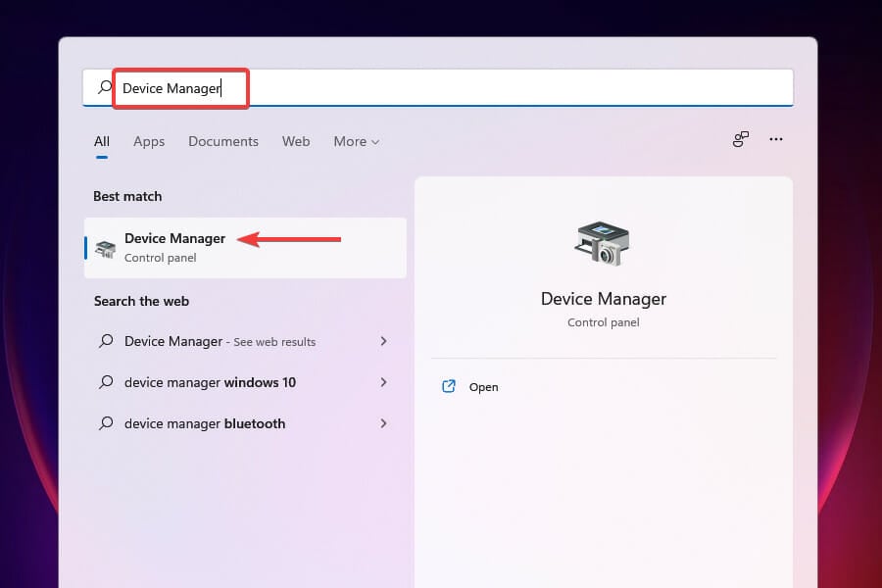Viewport: 882px width, 588px height.
Task: Select 'device manager bluetooth' suggestion
Action: coord(245,423)
